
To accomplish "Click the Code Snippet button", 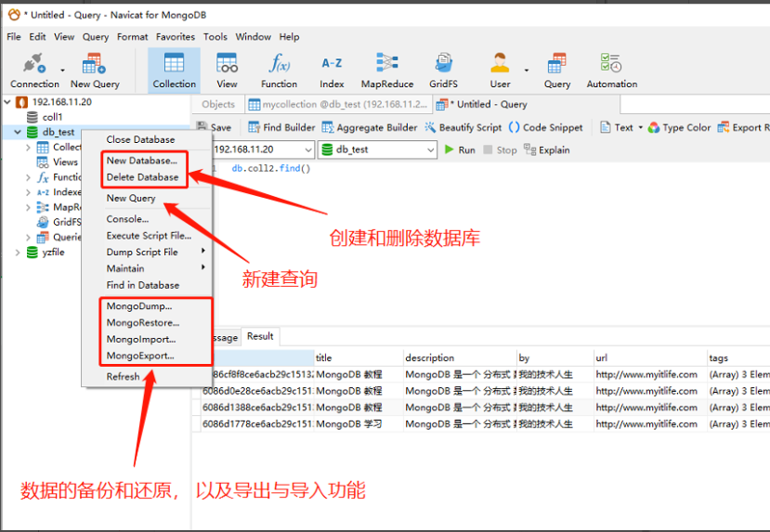I will (x=545, y=127).
